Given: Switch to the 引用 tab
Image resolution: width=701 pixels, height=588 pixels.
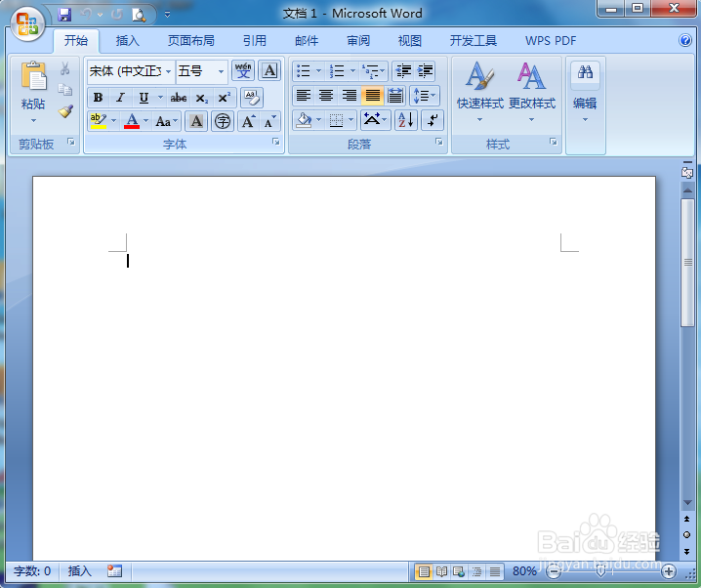Looking at the screenshot, I should [255, 41].
